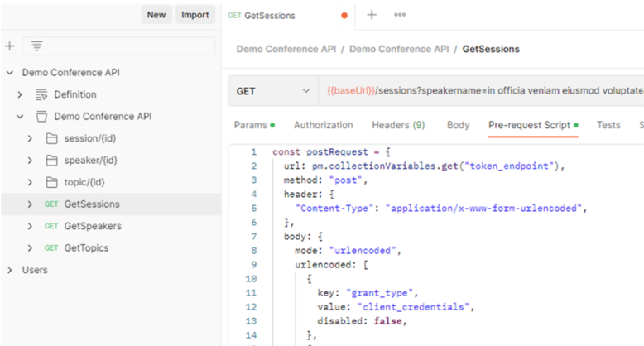The height and width of the screenshot is (346, 644).
Task: Click first Demo Conference API breadcrumb
Action: [x=286, y=50]
